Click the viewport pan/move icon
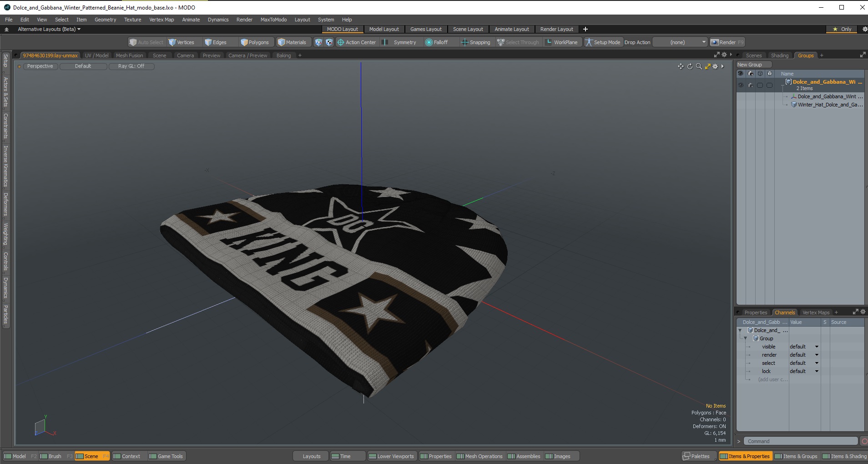 pos(681,66)
